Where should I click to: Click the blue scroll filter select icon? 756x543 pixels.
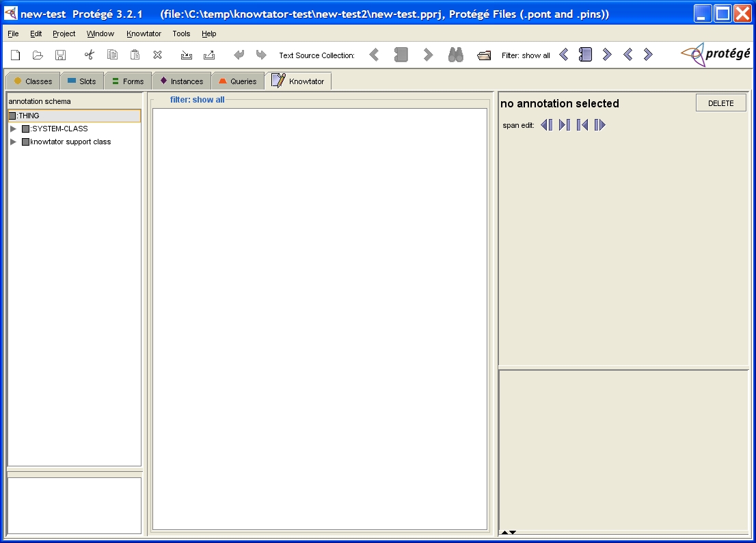(585, 55)
